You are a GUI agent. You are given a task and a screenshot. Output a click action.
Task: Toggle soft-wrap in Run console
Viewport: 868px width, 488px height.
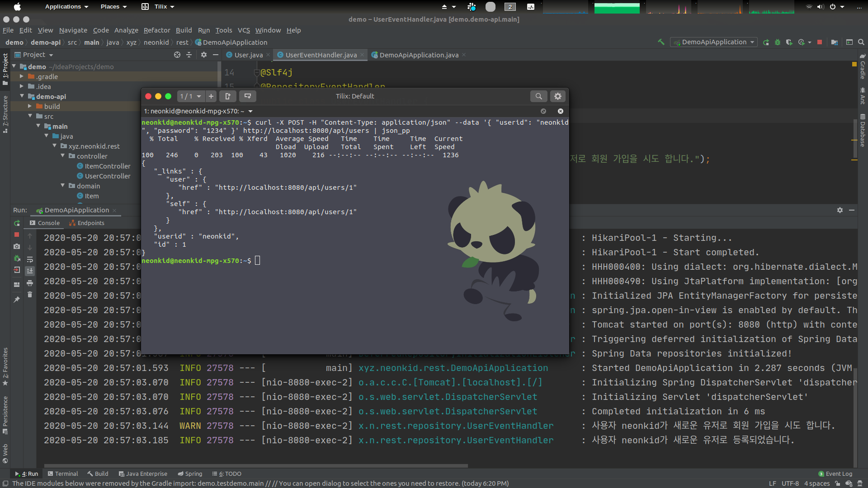pyautogui.click(x=30, y=259)
